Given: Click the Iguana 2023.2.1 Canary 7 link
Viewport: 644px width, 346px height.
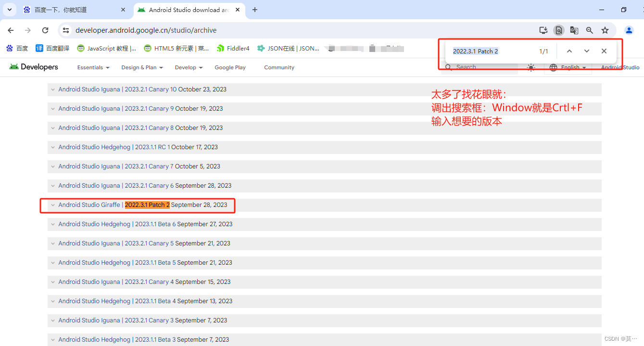Looking at the screenshot, I should [x=116, y=167].
